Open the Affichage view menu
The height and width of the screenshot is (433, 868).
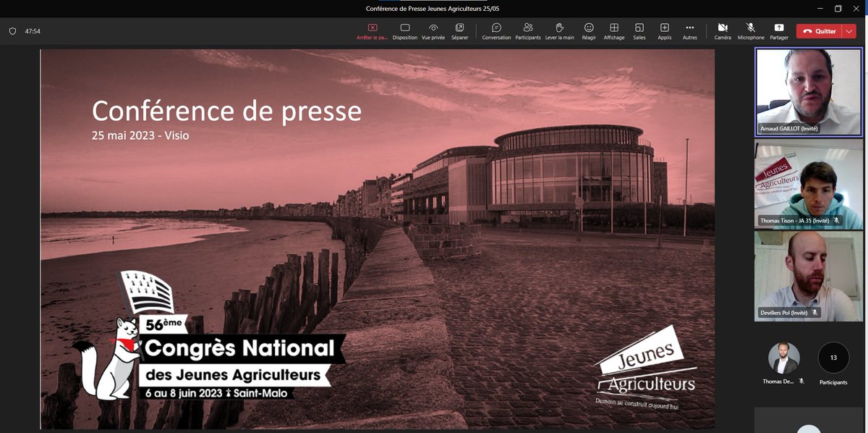click(x=613, y=30)
